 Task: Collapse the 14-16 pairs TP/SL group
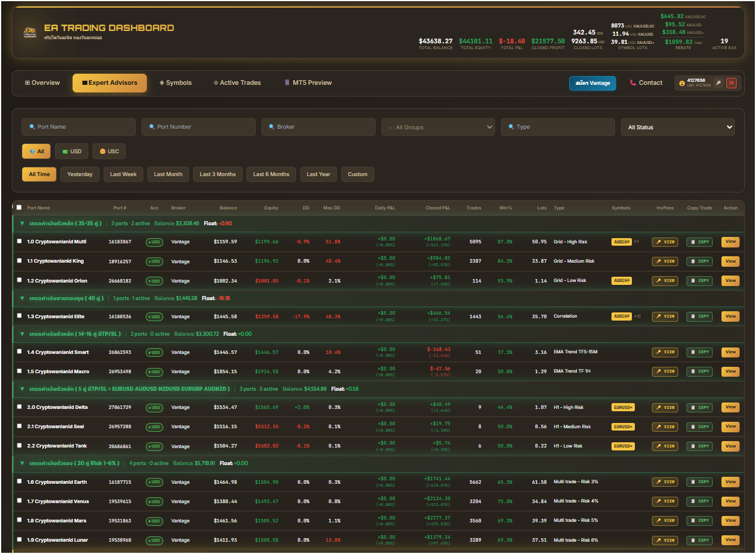tap(22, 334)
